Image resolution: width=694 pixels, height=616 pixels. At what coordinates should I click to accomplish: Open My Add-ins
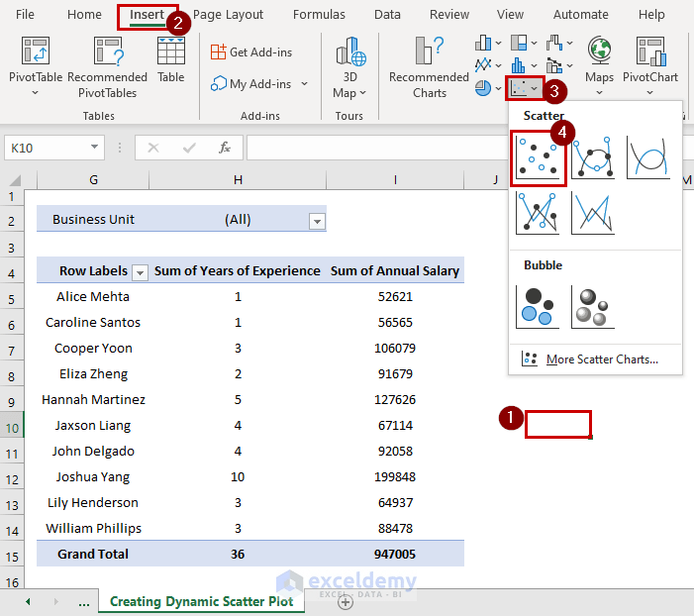click(x=250, y=84)
